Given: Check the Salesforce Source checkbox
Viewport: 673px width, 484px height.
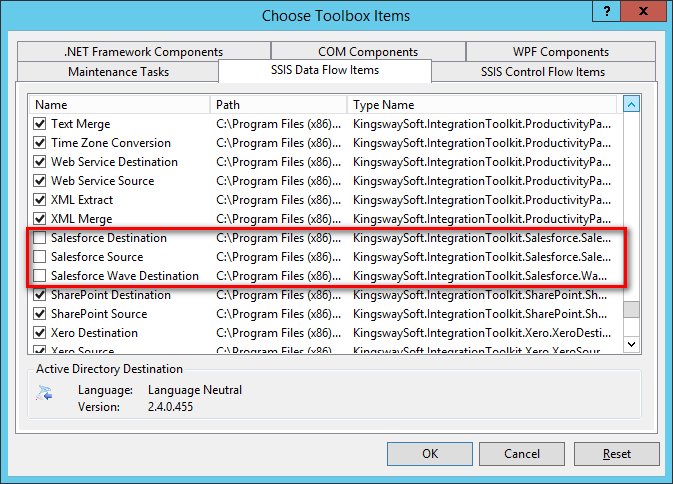Looking at the screenshot, I should [x=39, y=257].
